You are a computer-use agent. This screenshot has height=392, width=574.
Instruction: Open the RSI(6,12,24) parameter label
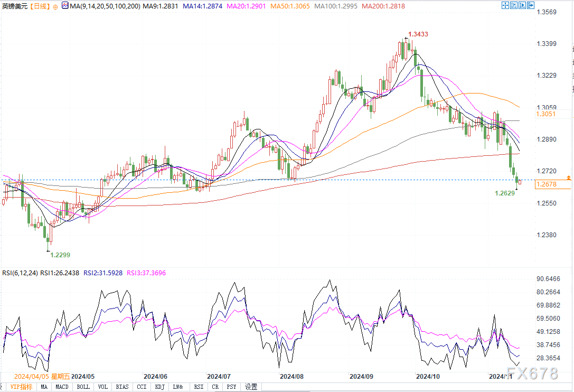click(x=20, y=273)
